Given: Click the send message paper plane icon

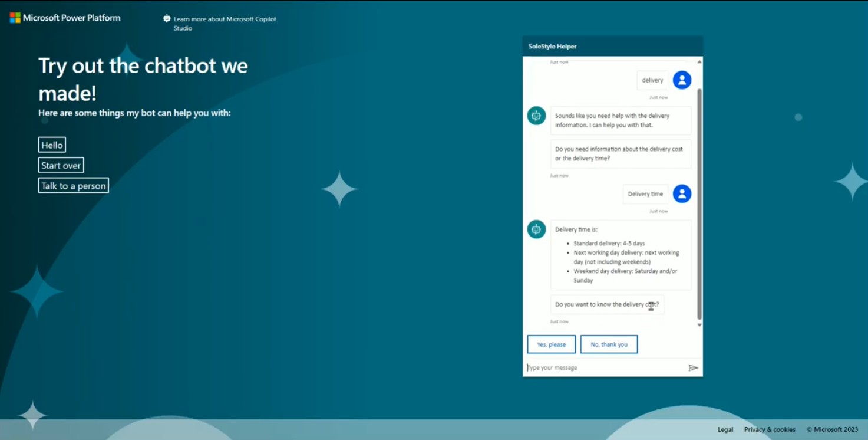Looking at the screenshot, I should point(694,367).
